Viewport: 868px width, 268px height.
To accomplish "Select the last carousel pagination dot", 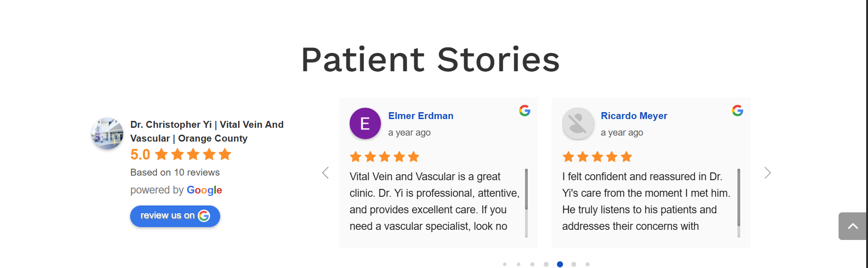I will [588, 264].
